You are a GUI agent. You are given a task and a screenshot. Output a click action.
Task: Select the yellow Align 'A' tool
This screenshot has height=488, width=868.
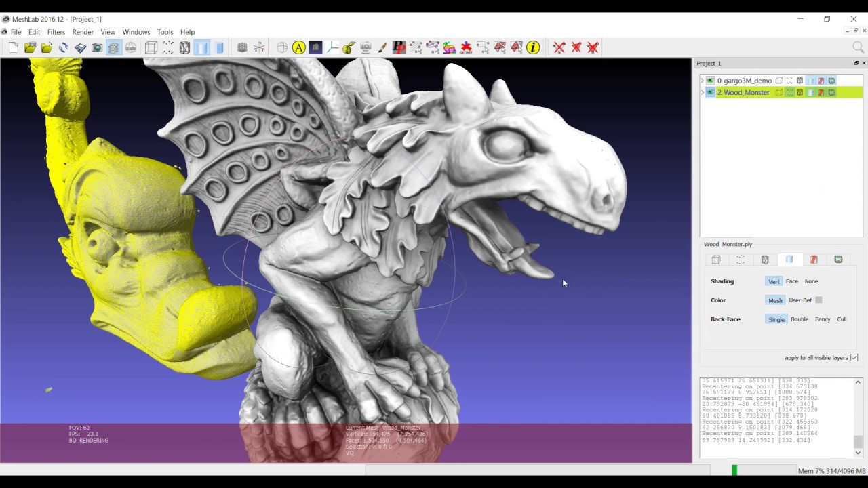[x=298, y=47]
